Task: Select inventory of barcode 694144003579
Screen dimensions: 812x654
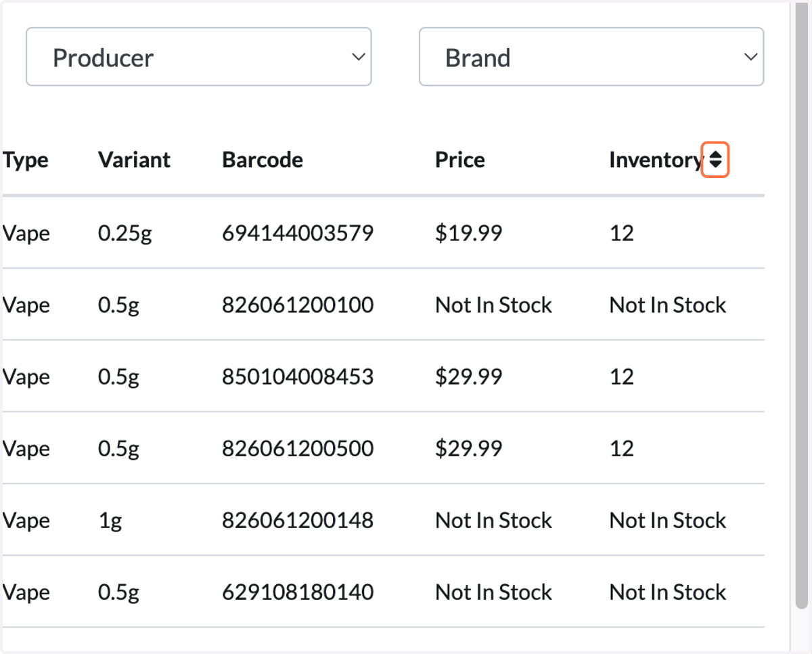Action: coord(622,233)
